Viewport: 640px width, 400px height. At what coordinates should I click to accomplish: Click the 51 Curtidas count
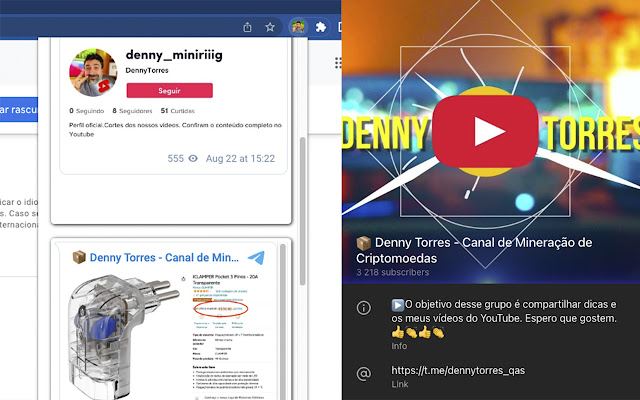pyautogui.click(x=178, y=111)
